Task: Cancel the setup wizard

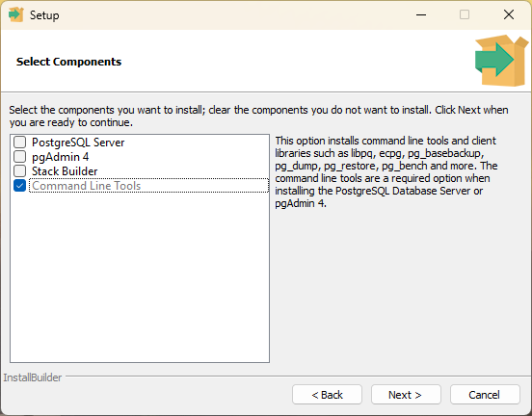Action: [485, 395]
